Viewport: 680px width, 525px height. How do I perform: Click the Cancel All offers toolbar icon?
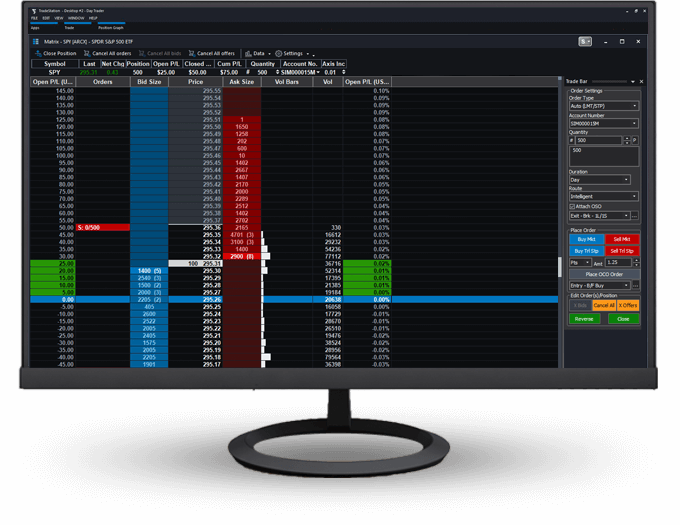pos(192,53)
